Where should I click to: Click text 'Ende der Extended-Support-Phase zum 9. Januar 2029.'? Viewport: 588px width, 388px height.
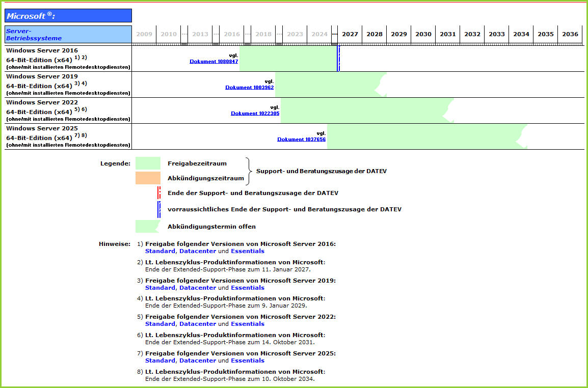pos(226,306)
